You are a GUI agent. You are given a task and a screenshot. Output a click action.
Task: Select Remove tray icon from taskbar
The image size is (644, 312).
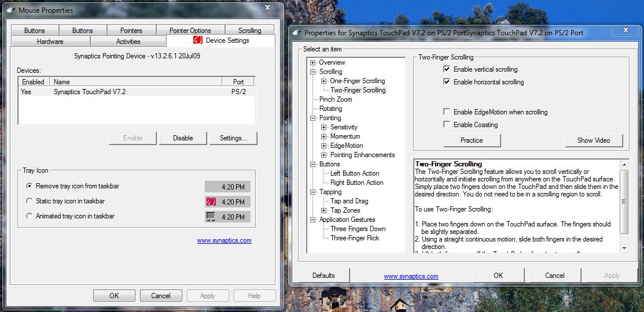coord(29,186)
